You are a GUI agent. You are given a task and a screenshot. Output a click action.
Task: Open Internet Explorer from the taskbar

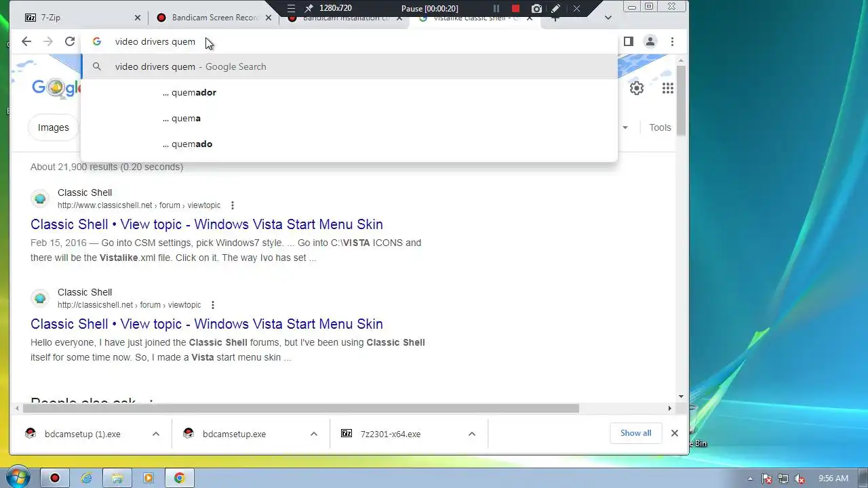(x=86, y=478)
